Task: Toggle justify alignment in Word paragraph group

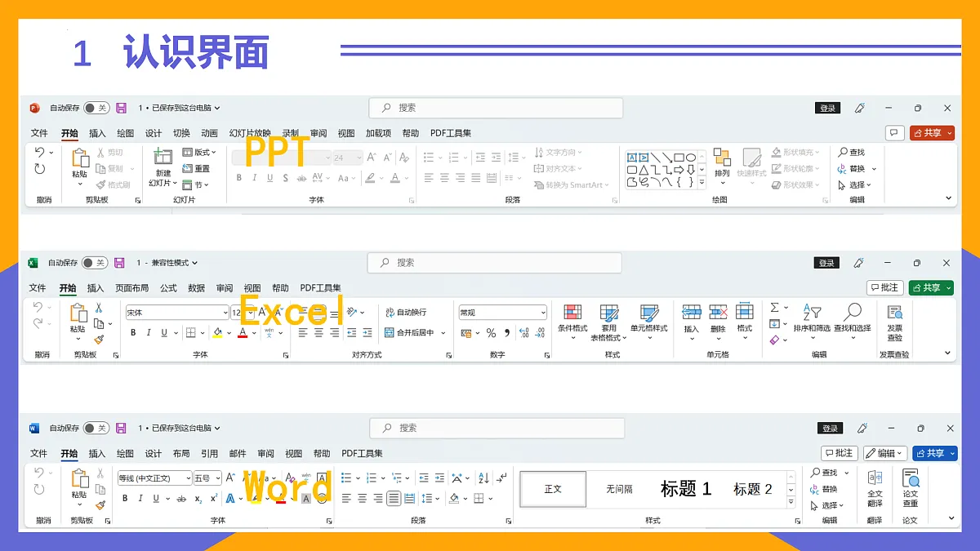Action: [x=394, y=498]
